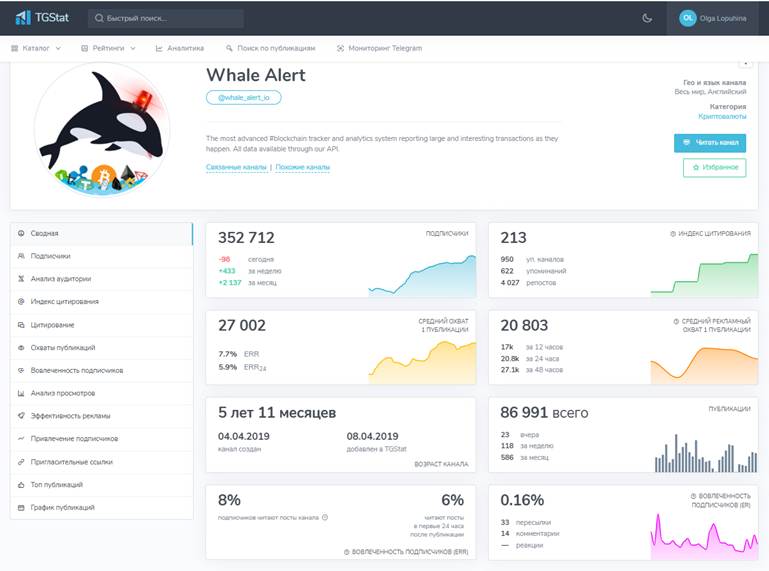769x571 pixels.
Task: Open the Рейтинги menu
Action: (108, 48)
